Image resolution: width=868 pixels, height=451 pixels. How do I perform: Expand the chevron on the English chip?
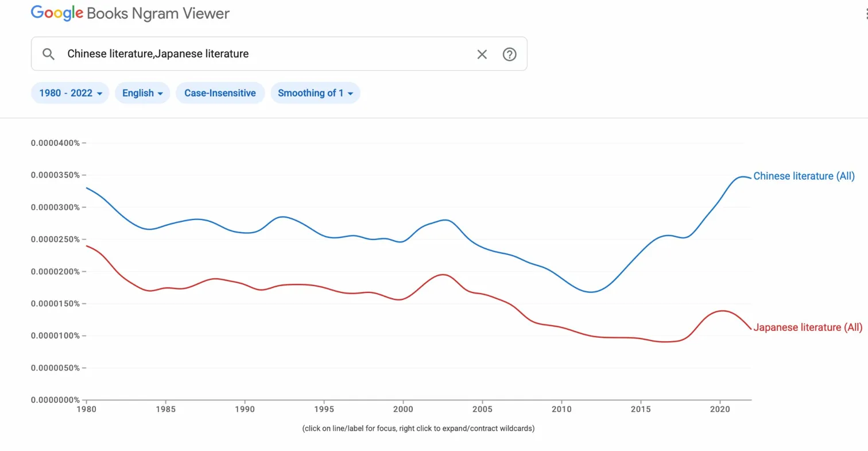click(x=161, y=93)
